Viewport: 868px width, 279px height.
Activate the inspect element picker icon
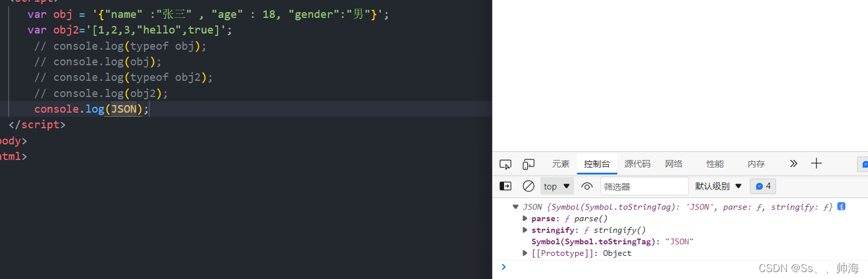505,164
